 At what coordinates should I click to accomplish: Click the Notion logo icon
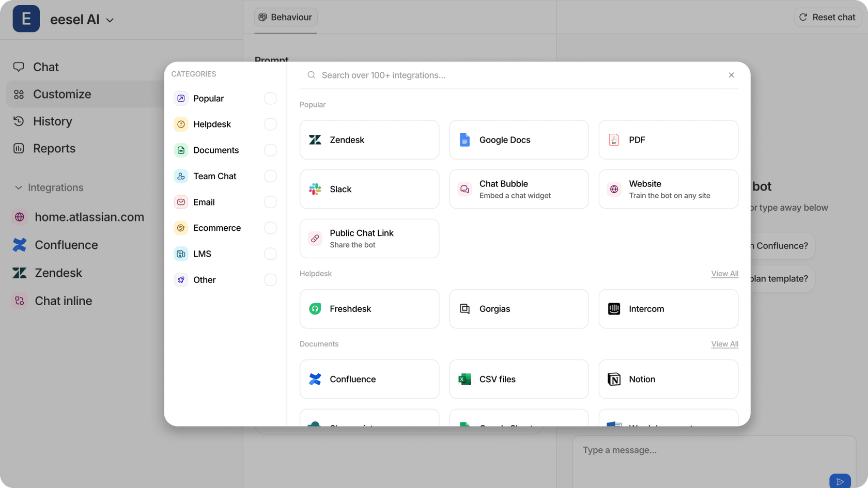pos(614,379)
